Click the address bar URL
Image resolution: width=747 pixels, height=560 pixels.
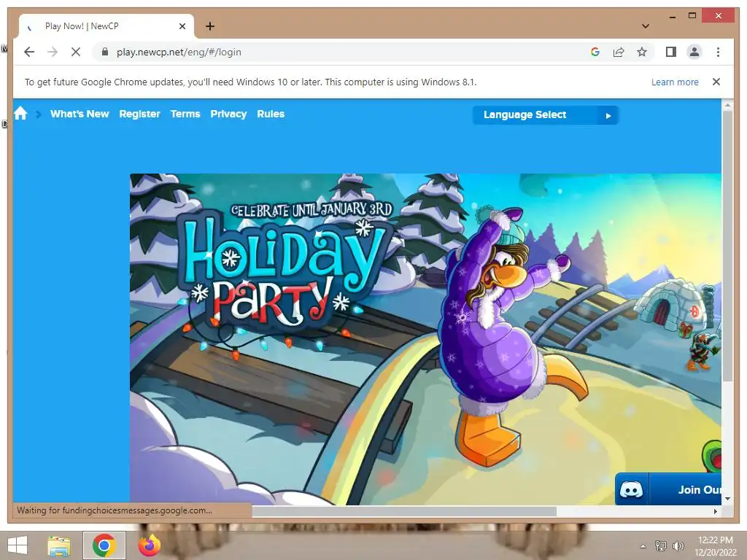point(179,52)
